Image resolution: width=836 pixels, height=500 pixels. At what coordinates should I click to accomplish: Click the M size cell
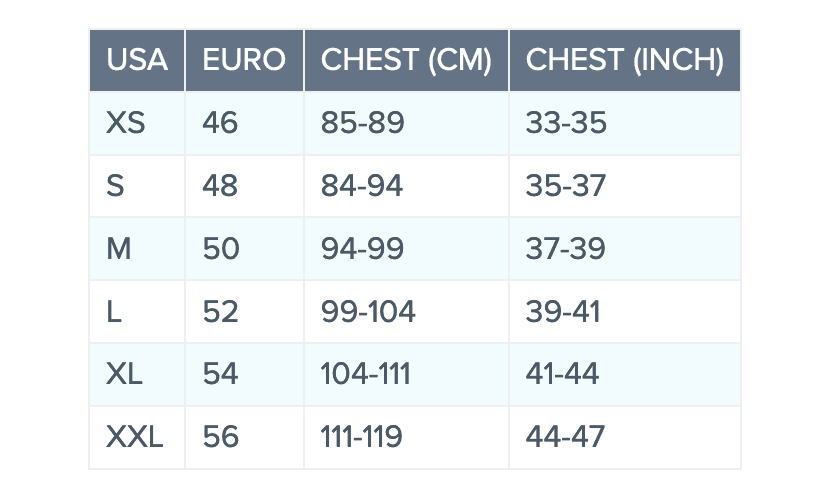point(119,249)
